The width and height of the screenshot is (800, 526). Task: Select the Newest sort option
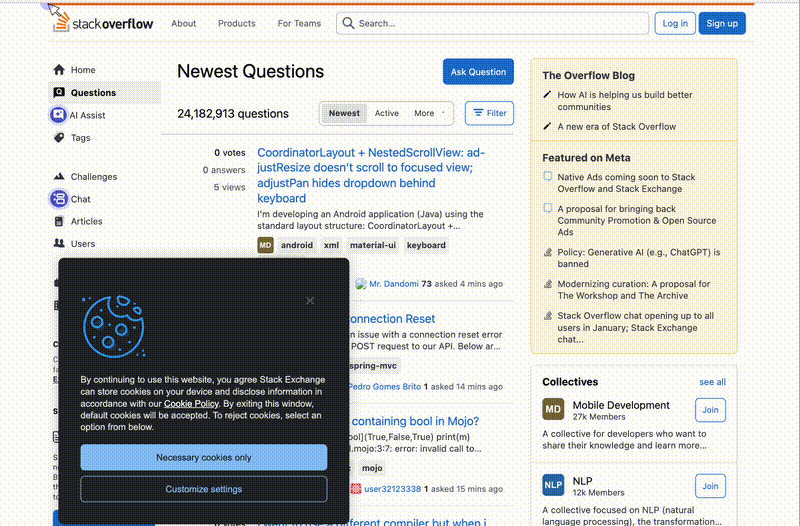click(x=344, y=113)
